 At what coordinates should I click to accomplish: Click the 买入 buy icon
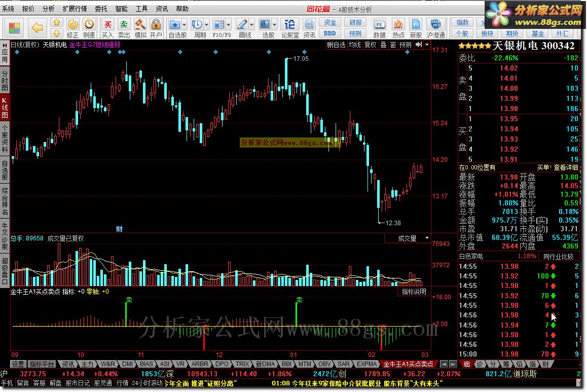[107, 28]
